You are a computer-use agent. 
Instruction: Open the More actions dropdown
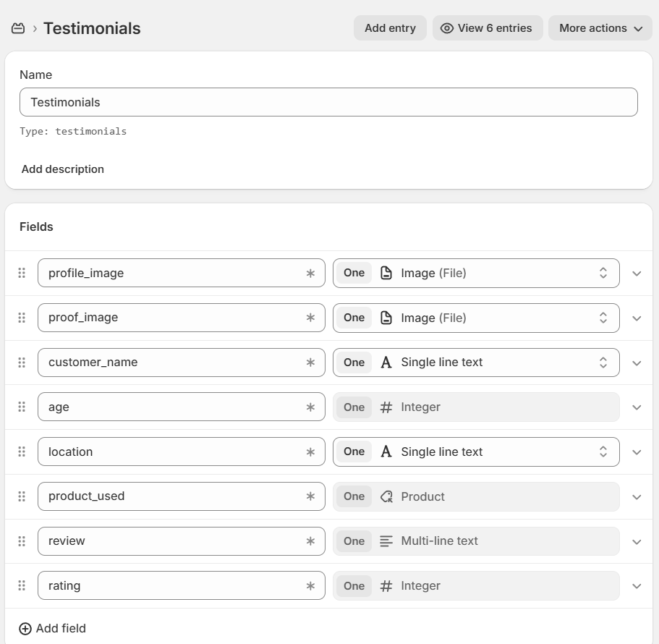(x=600, y=28)
